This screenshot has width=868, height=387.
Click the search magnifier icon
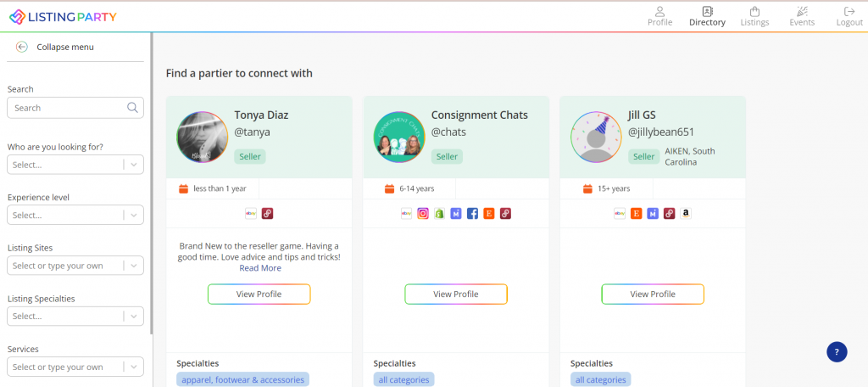click(132, 108)
